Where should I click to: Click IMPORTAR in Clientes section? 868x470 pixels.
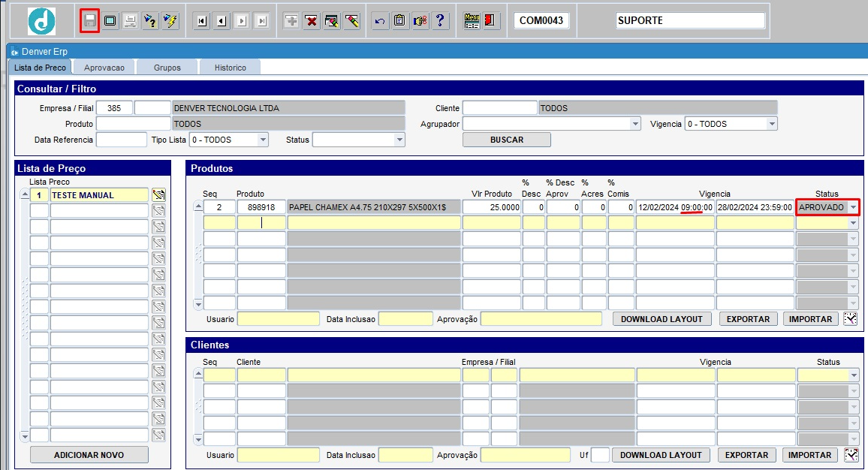(x=810, y=455)
